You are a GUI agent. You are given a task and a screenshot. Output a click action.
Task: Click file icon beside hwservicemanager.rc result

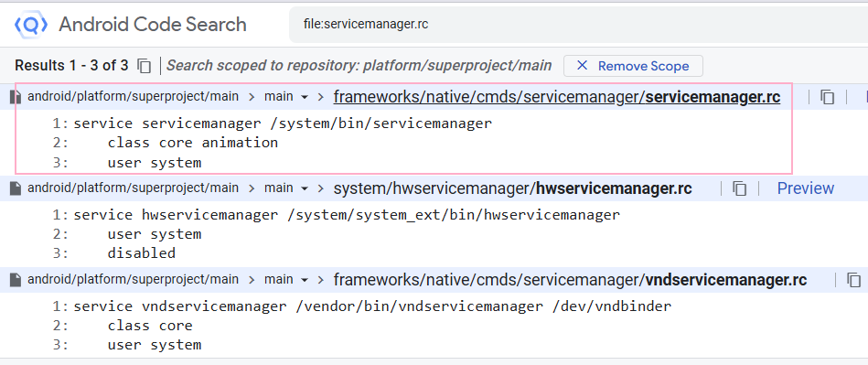pos(16,188)
